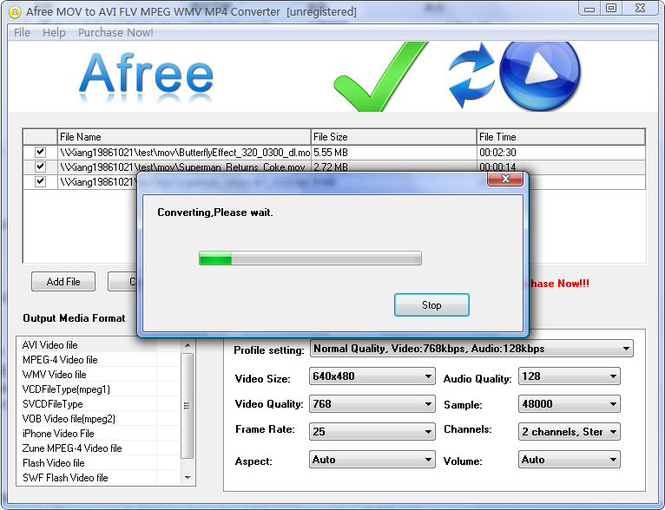The width and height of the screenshot is (665, 510).
Task: Select the ButterflyEffect_320_0300_dl file name
Action: click(184, 152)
